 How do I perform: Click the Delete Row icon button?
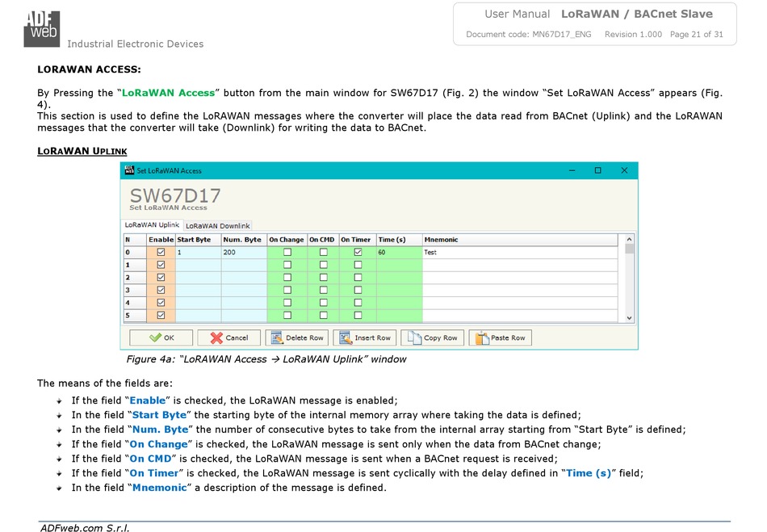(295, 337)
